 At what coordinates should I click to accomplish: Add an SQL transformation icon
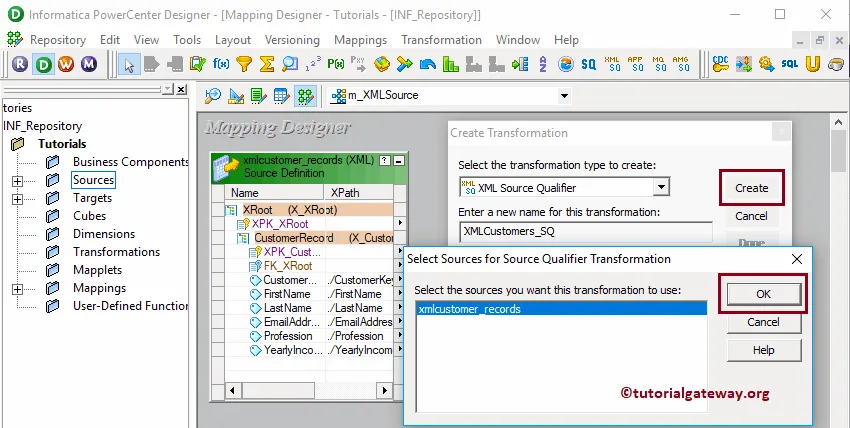click(789, 64)
